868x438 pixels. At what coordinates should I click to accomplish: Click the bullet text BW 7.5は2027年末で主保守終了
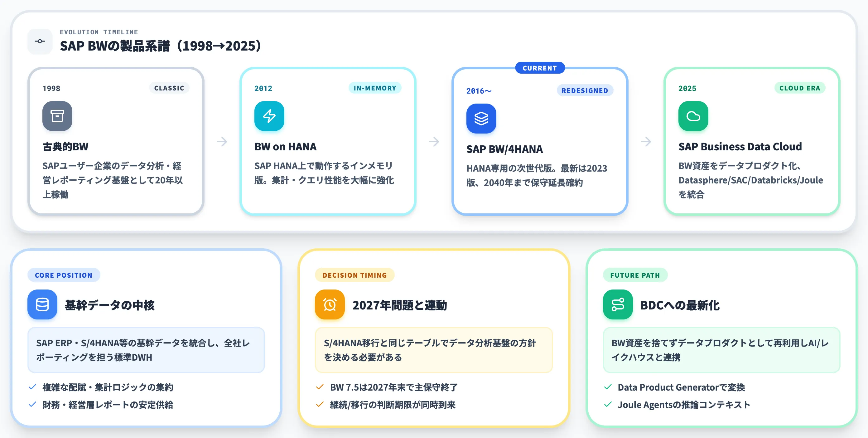coord(394,387)
